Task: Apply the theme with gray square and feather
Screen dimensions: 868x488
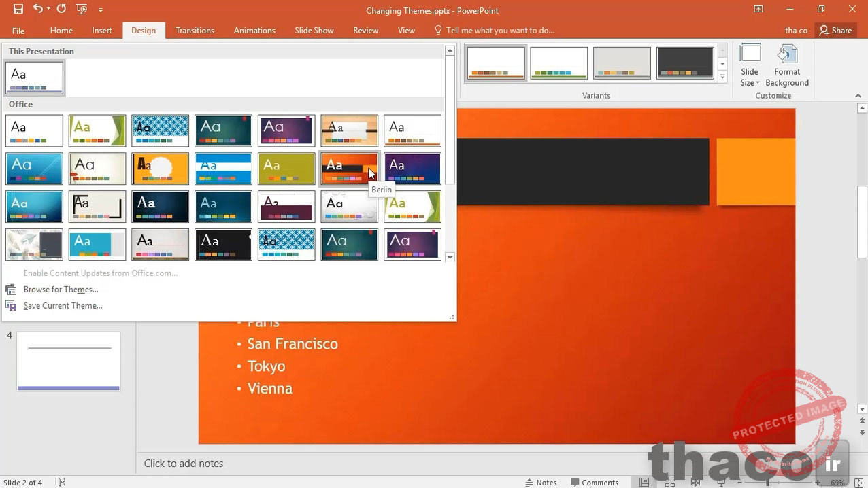Action: click(35, 245)
